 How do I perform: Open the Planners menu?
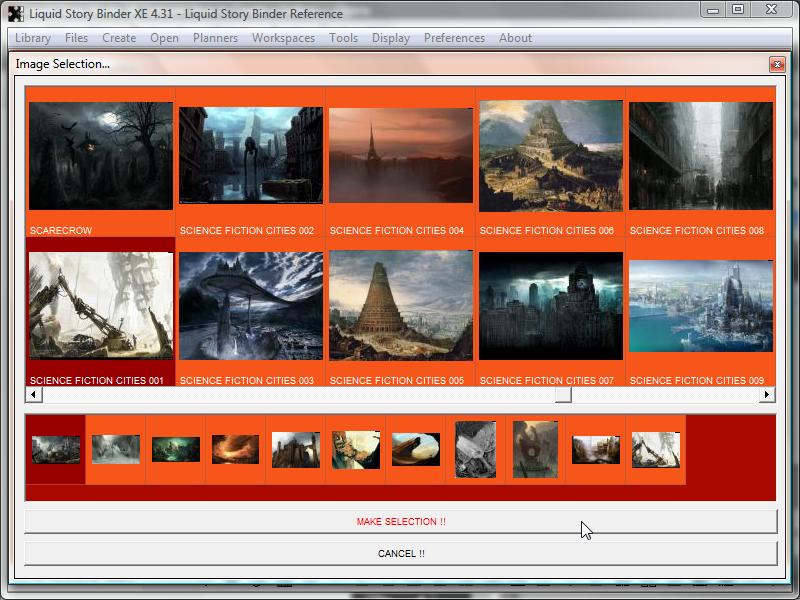(x=215, y=38)
